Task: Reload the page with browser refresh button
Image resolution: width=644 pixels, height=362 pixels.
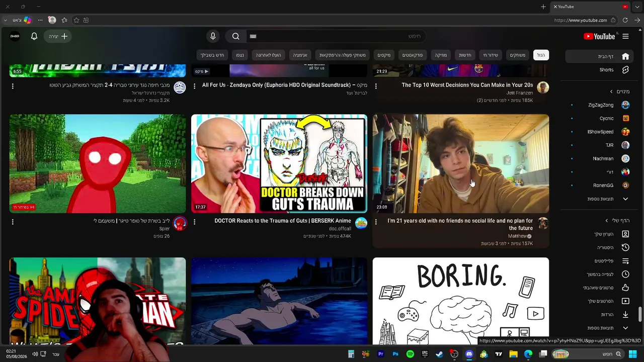Action: coord(625,20)
